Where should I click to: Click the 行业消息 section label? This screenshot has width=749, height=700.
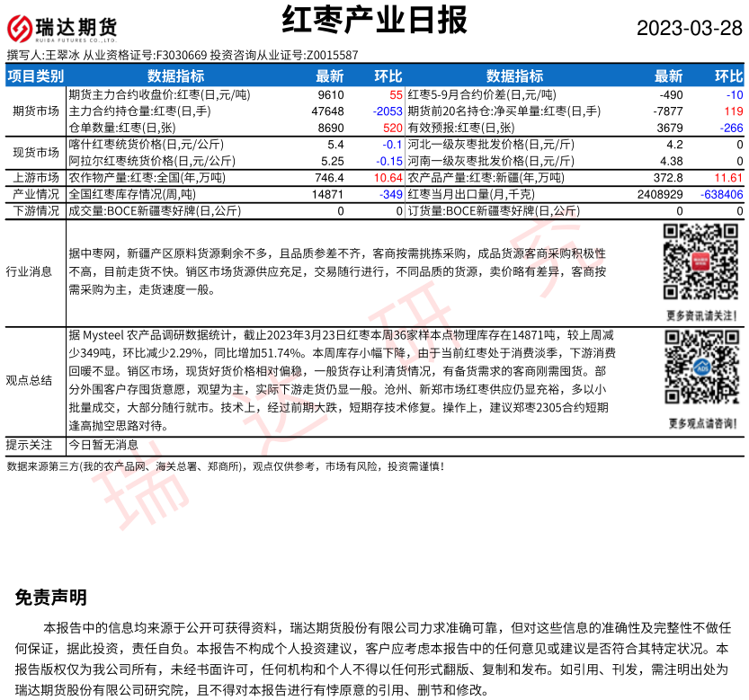click(x=35, y=271)
